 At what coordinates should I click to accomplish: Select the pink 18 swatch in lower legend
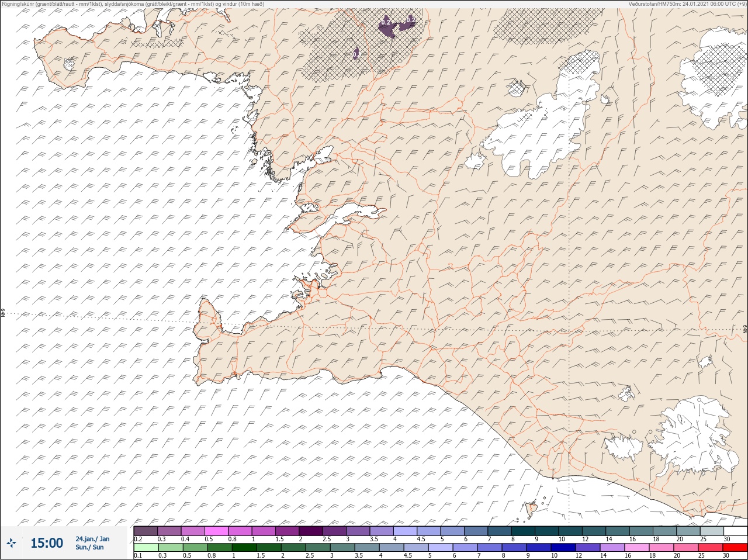click(662, 548)
